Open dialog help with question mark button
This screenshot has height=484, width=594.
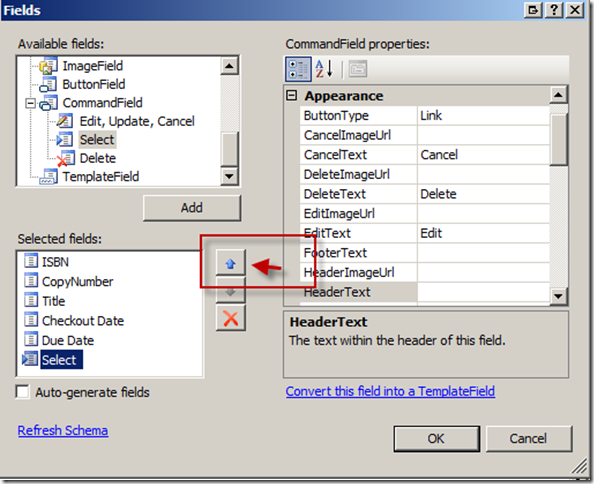pos(554,10)
